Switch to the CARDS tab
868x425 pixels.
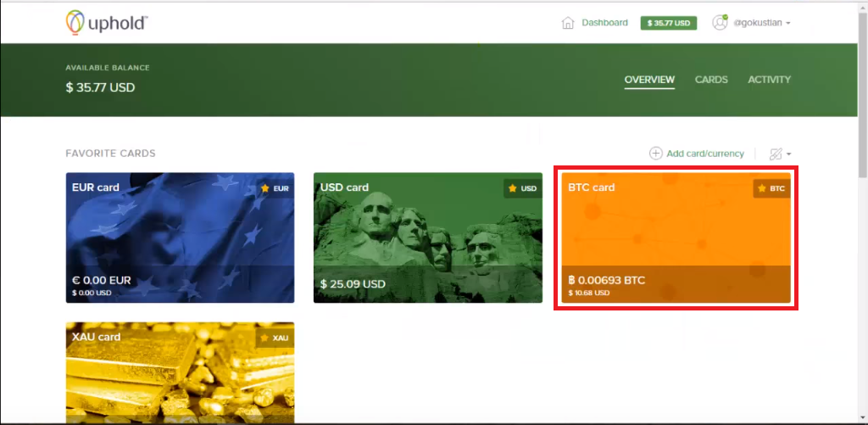point(711,80)
